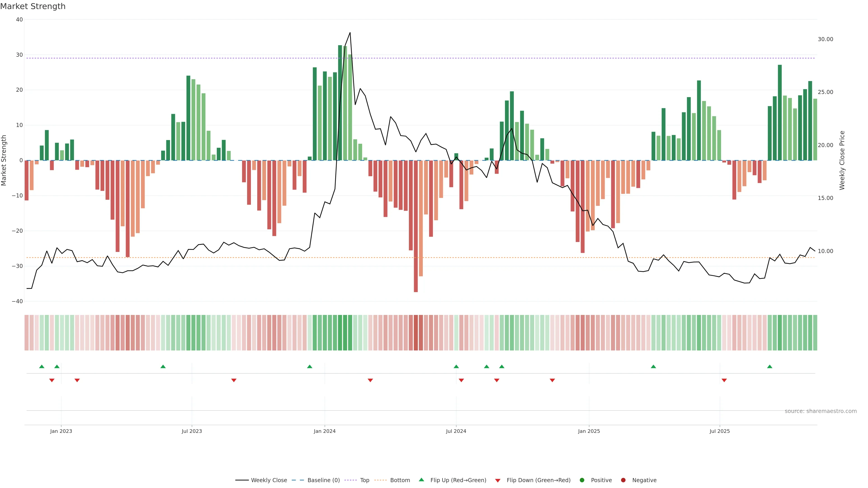Click the green Flip Up legend triangle
This screenshot has width=868, height=488.
(421, 480)
